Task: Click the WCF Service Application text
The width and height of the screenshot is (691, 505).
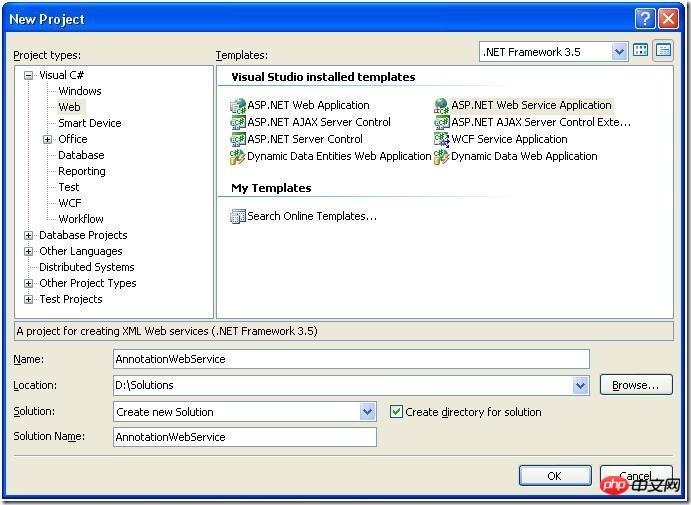Action: pos(509,139)
